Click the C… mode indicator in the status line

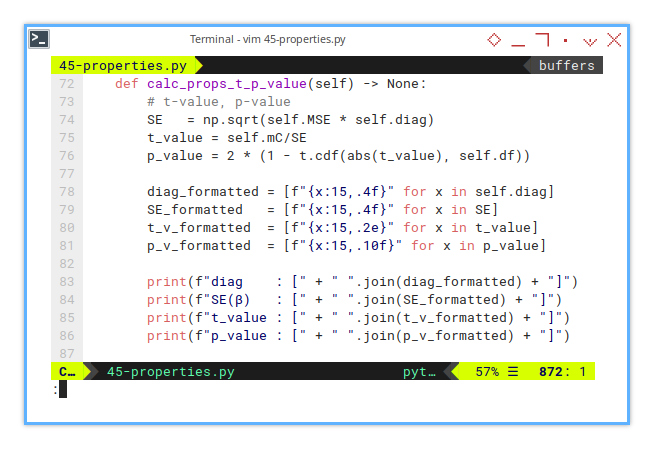point(67,371)
